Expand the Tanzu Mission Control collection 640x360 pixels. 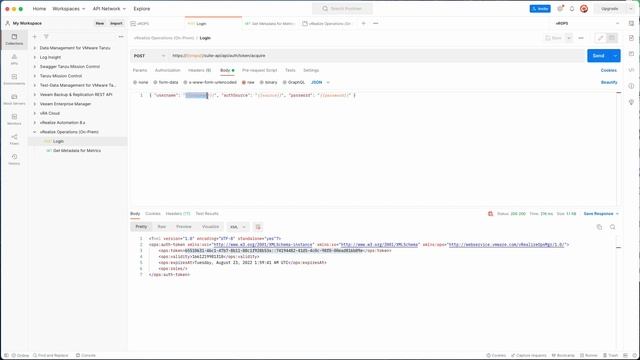(x=35, y=76)
